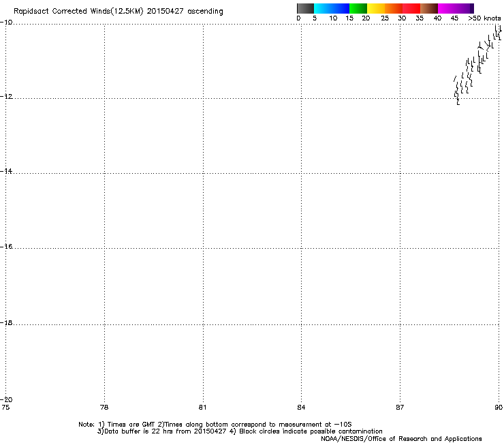Click the latitude label '-14'

pos(6,172)
